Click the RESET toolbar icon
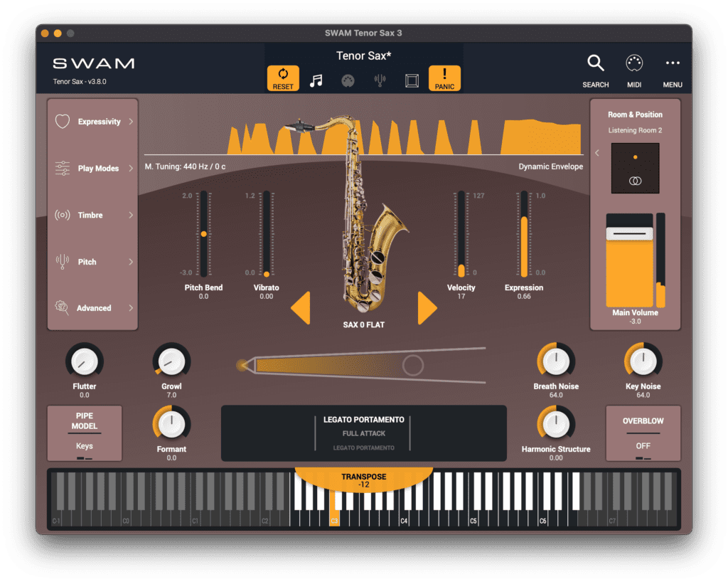Screen dimensions: 728x582 pos(283,78)
